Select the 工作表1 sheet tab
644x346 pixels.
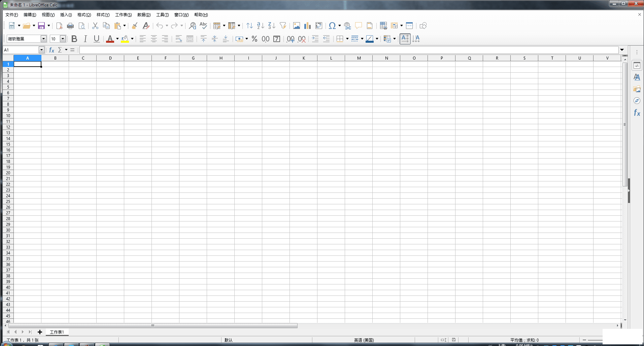(57, 332)
